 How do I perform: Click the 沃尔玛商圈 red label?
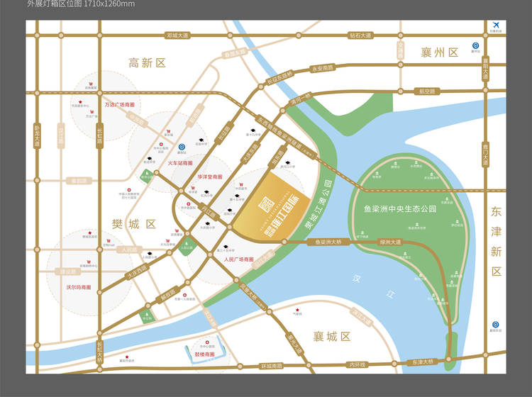[79, 287]
